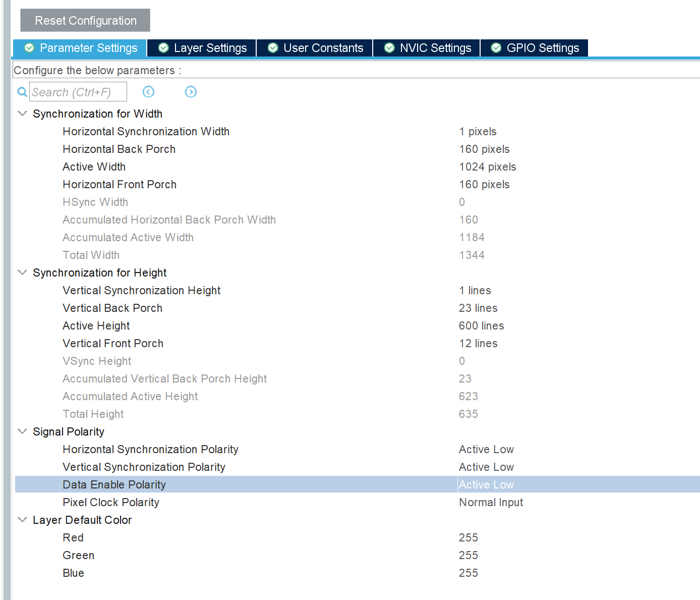Screen dimensions: 700x600
Task: Collapse the Synchronization for Width section
Action: pos(22,114)
